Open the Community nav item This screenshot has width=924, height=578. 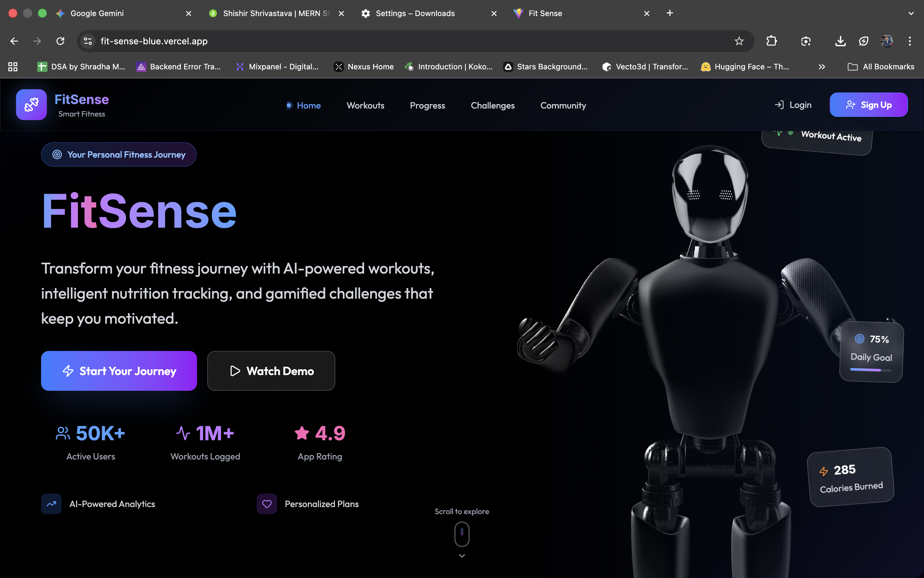point(563,106)
